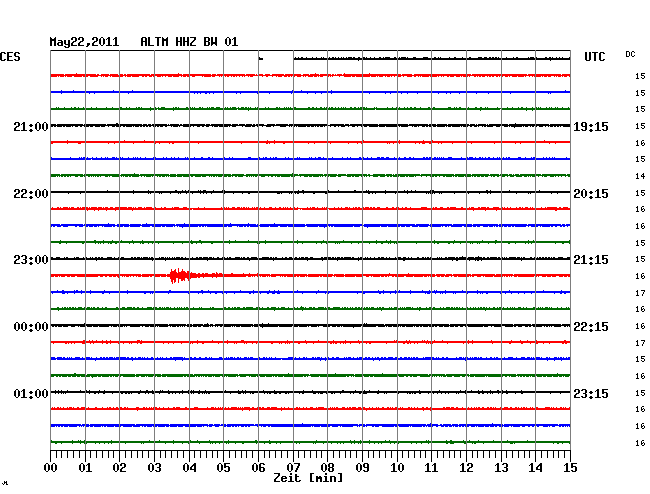This screenshot has height=494, width=650.
Task: Click minute tick label 15
Action: point(570,468)
